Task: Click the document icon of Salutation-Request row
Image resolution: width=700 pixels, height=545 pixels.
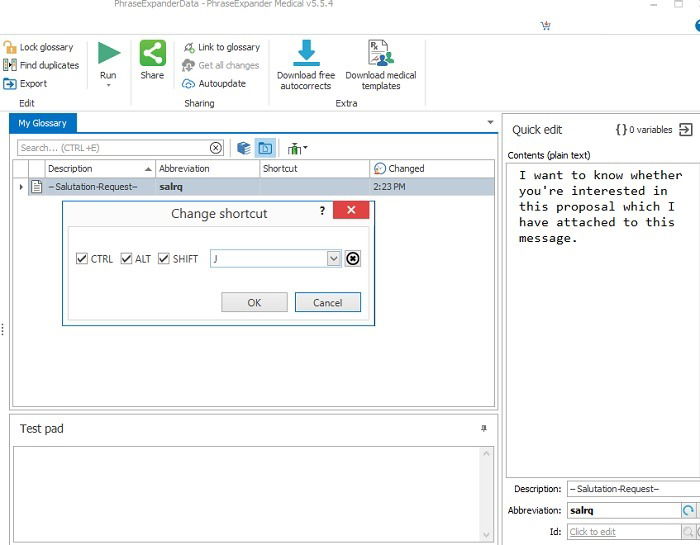Action: [37, 187]
